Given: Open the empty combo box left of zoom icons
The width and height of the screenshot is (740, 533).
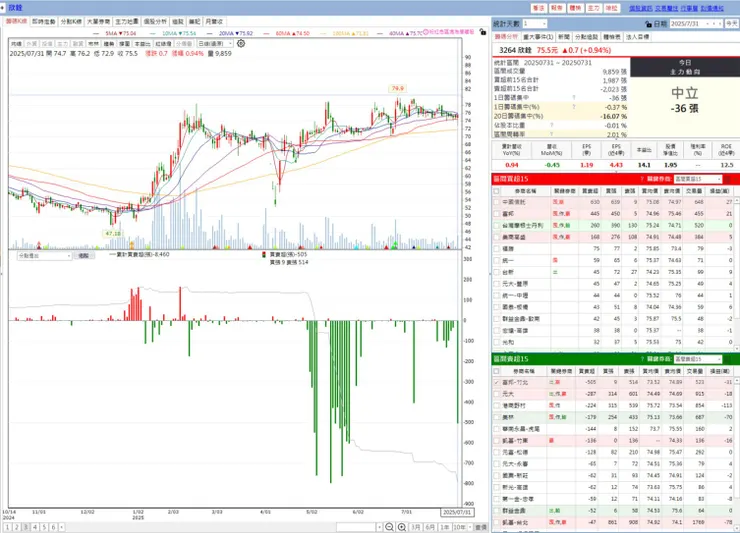Looking at the screenshot, I should pos(359,527).
